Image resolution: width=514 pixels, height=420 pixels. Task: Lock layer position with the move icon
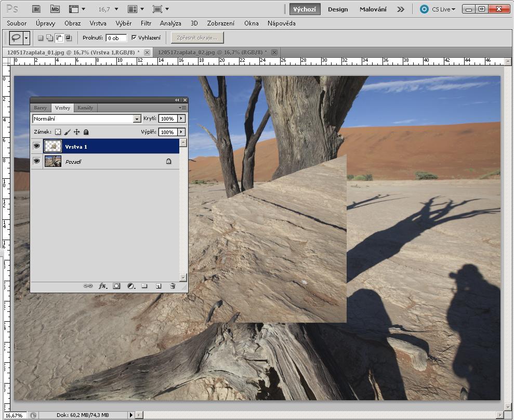pos(77,133)
